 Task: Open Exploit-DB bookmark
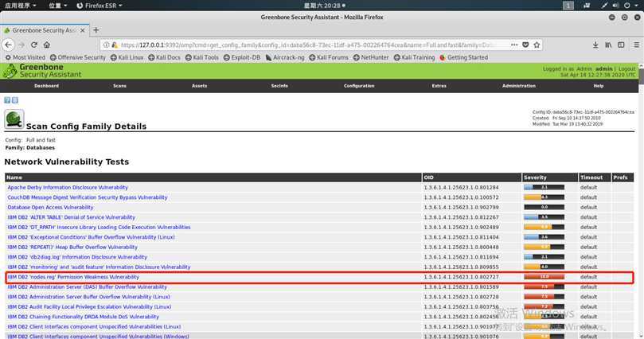click(x=242, y=57)
